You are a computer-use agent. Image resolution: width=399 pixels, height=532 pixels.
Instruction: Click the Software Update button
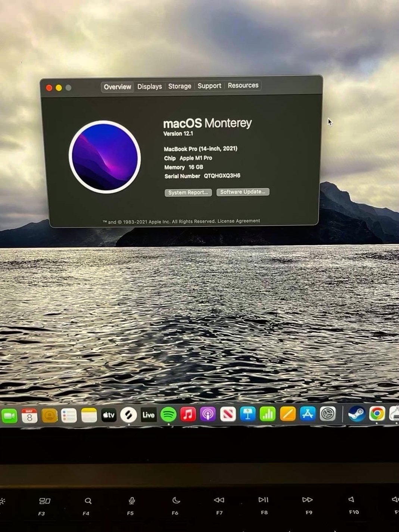tap(243, 192)
